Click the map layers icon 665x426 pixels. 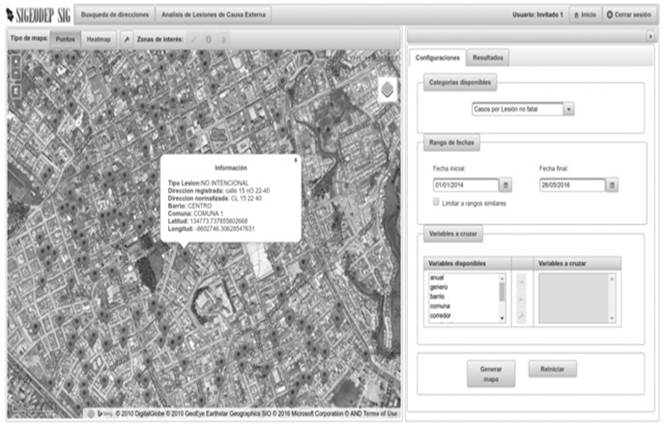point(388,90)
